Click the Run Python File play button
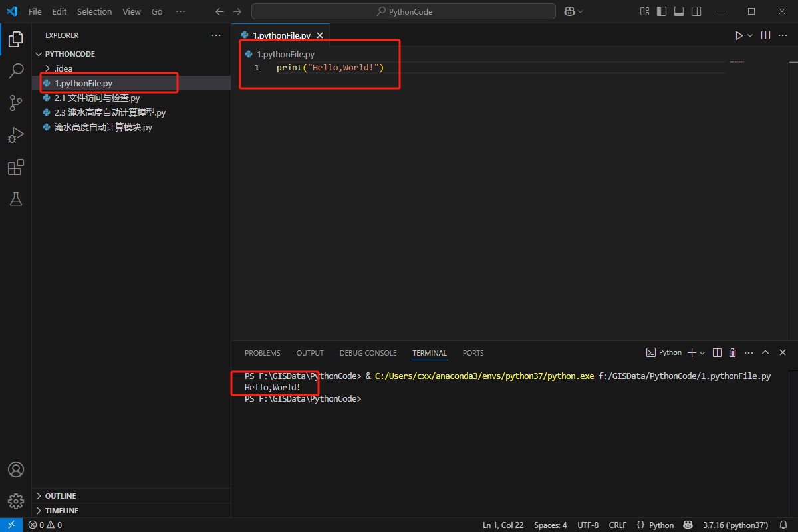 [739, 35]
